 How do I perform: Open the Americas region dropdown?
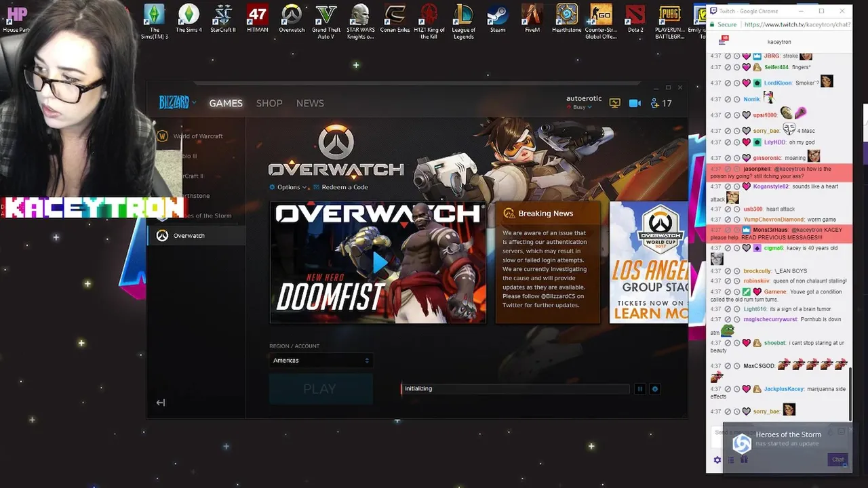point(321,361)
